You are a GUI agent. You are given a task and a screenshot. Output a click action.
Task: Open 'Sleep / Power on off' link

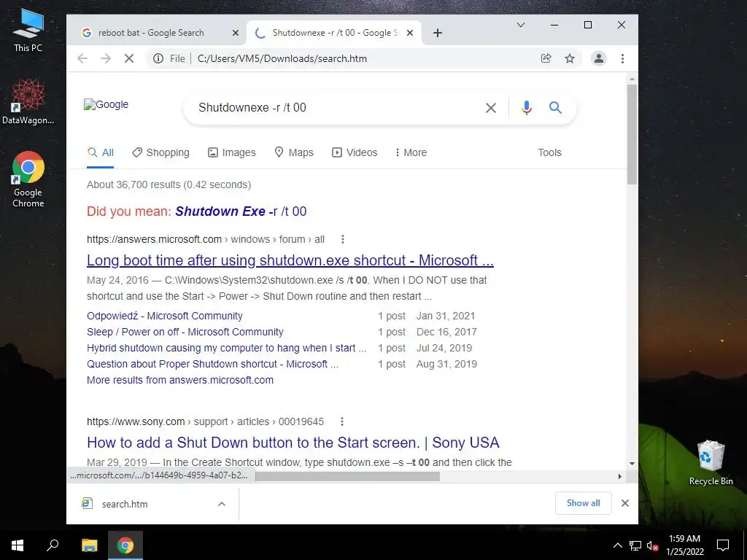click(185, 332)
